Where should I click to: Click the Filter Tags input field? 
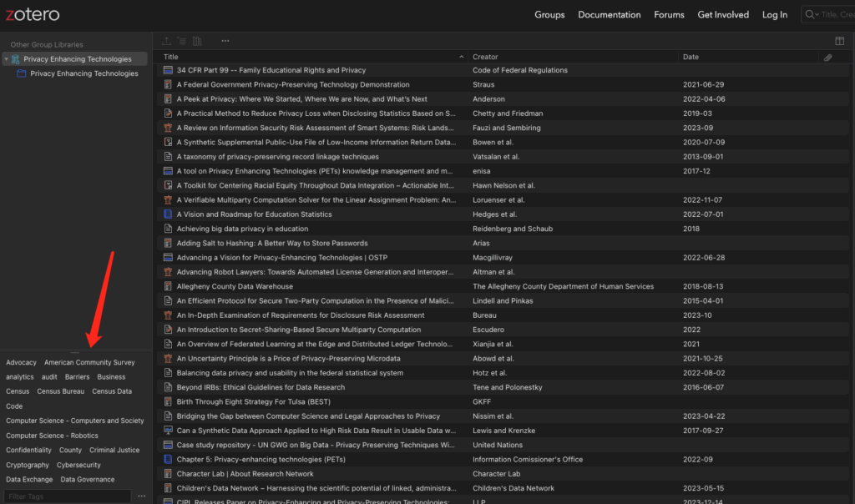tap(67, 496)
